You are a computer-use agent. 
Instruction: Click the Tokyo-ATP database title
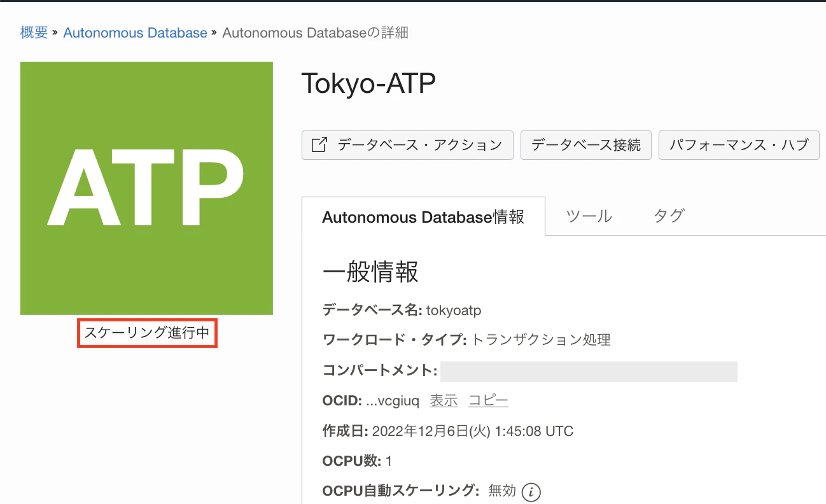point(368,84)
